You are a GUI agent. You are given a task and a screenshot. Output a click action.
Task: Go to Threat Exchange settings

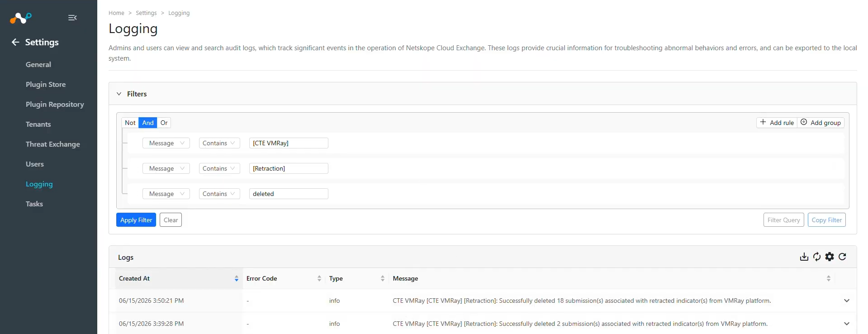(53, 144)
